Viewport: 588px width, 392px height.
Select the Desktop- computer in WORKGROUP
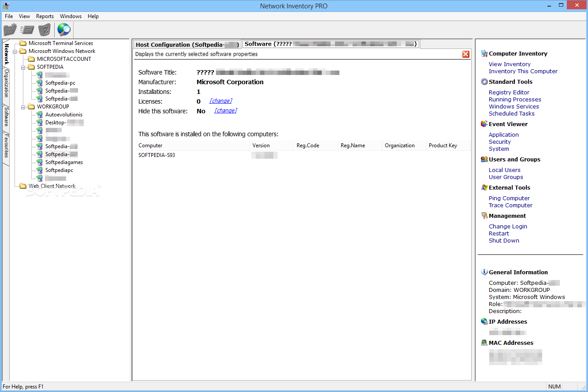tap(64, 123)
